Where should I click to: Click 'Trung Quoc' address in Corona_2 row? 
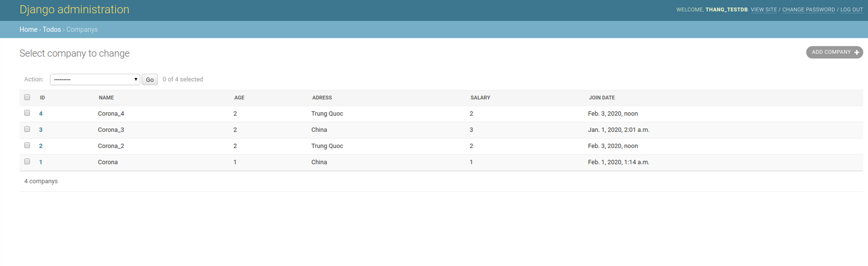coord(327,146)
